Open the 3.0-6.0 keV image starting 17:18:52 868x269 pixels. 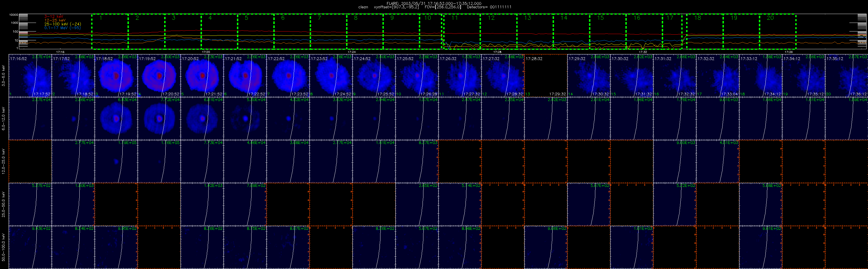coord(116,76)
